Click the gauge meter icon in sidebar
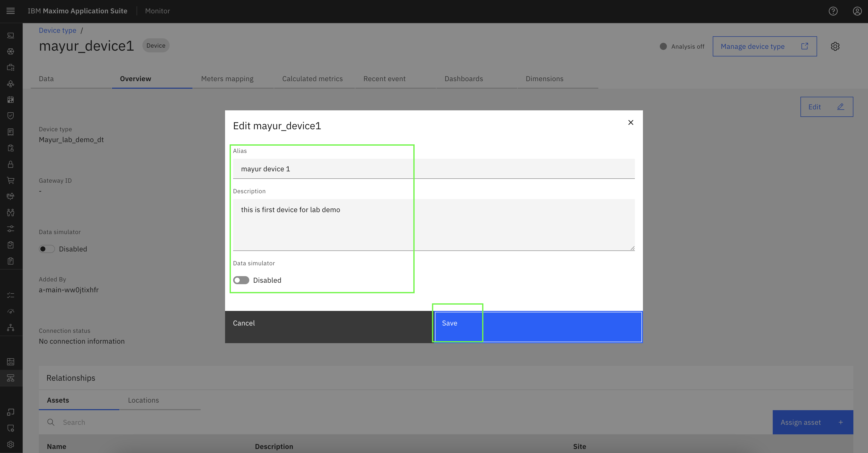 tap(11, 311)
